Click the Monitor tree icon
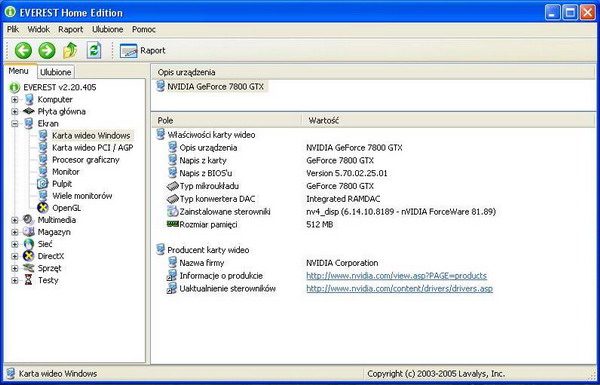The height and width of the screenshot is (385, 600). click(43, 171)
